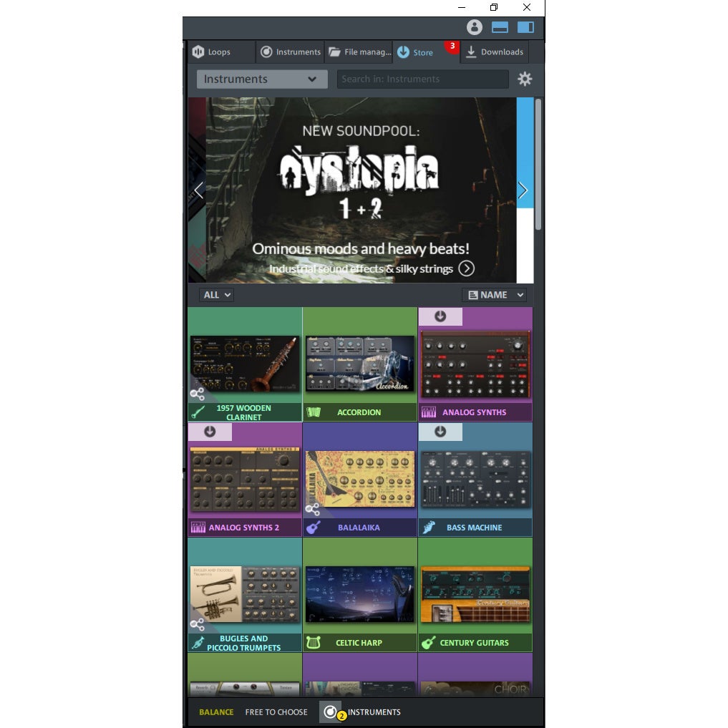Click share icon on 1957 Wooden Clarinet

pyautogui.click(x=198, y=394)
